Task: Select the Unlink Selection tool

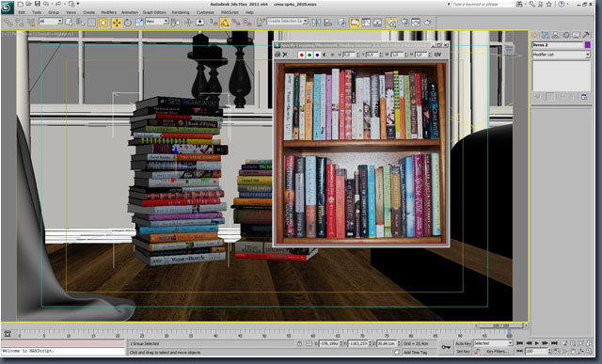Action: point(20,23)
